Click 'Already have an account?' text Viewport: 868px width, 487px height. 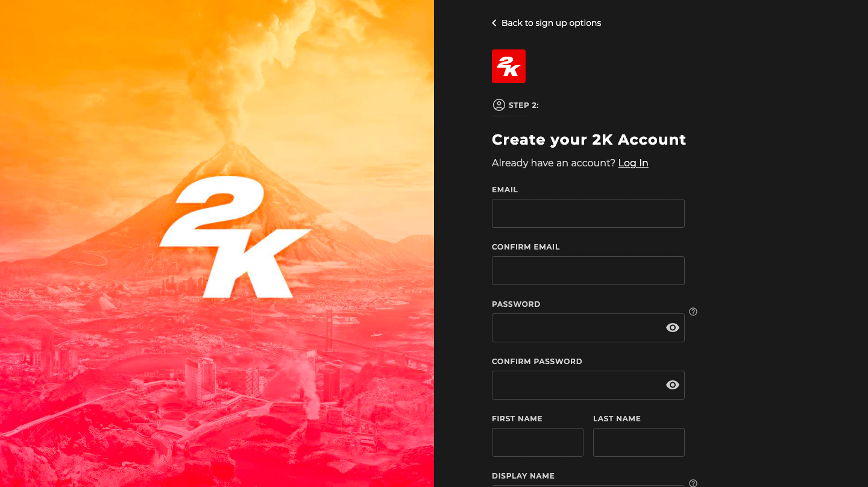click(x=553, y=163)
